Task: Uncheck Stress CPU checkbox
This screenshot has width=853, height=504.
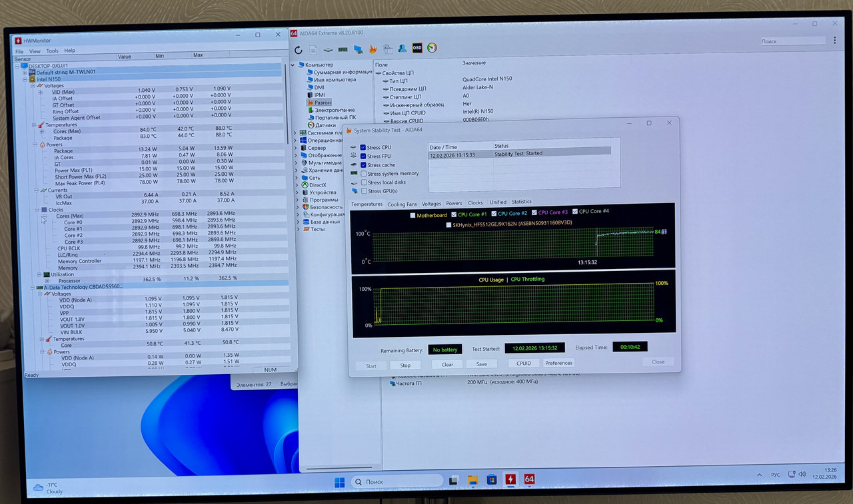Action: coord(363,147)
